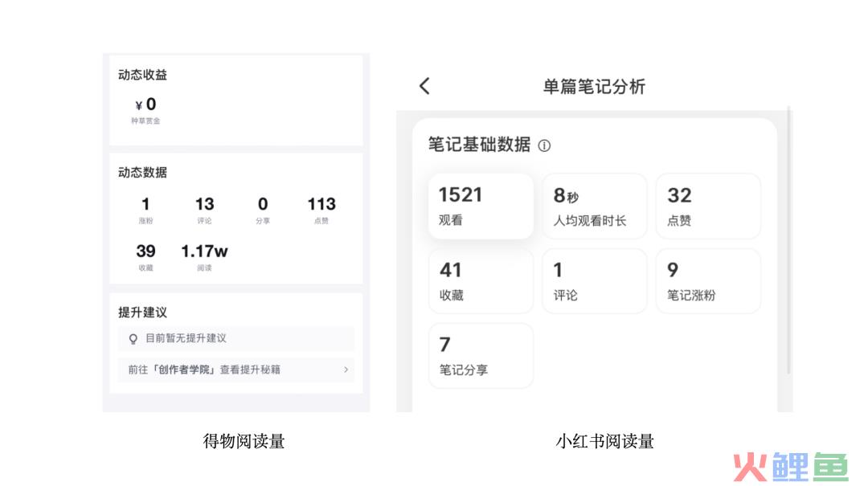
Task: Click the 提升建议 heading
Action: (143, 312)
